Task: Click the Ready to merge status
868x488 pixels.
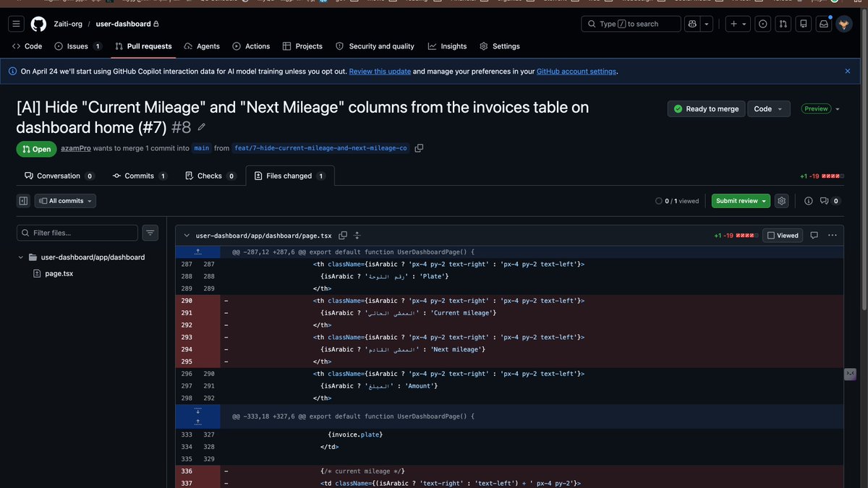Action: point(706,109)
